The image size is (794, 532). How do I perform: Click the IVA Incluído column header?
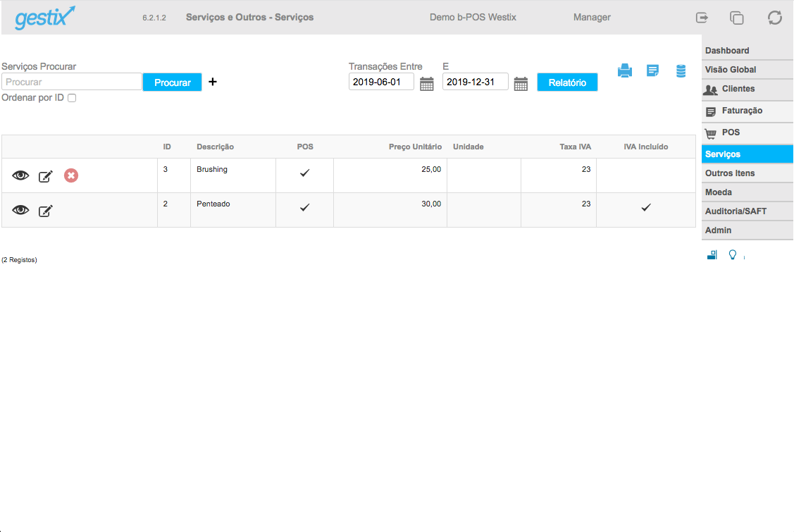pyautogui.click(x=645, y=147)
